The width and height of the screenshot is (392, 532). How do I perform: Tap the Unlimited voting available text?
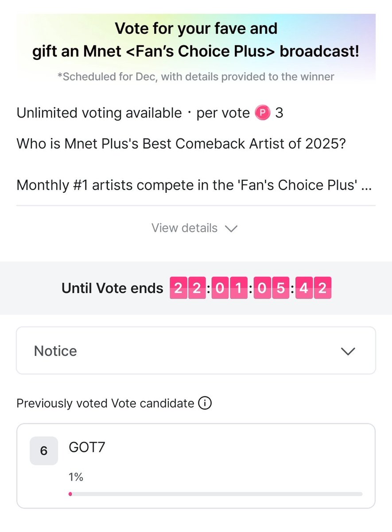click(99, 113)
